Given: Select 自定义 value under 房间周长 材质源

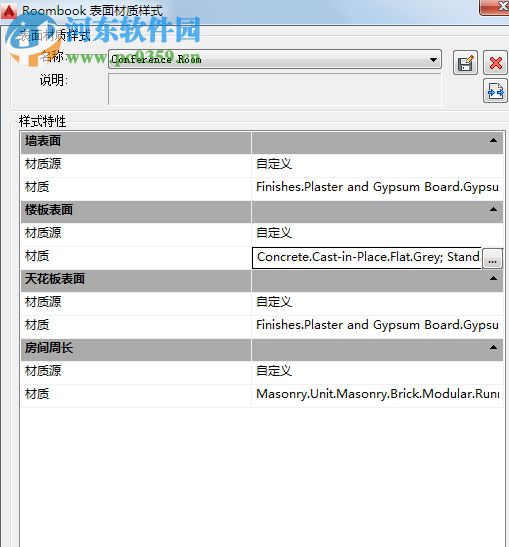Looking at the screenshot, I should pos(274,371).
